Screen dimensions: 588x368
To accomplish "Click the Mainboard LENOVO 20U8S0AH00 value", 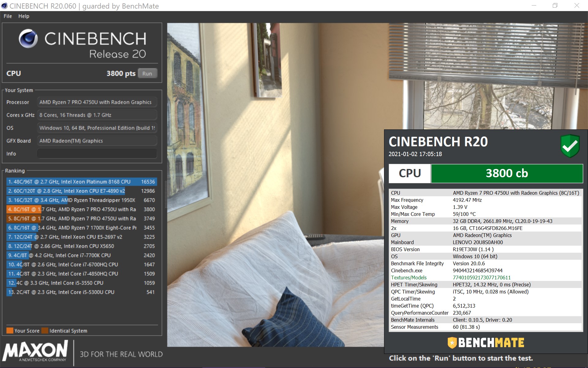I will click(478, 242).
